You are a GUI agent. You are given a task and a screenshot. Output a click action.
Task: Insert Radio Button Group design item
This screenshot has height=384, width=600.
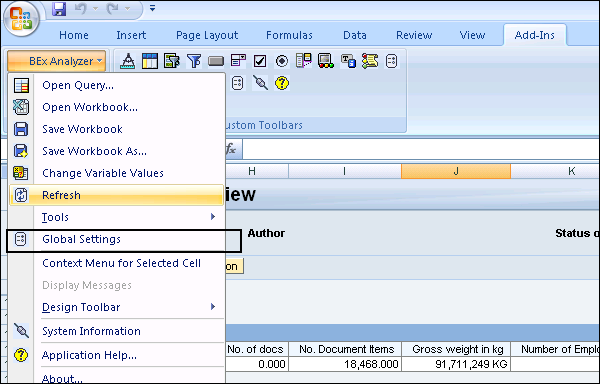point(282,61)
